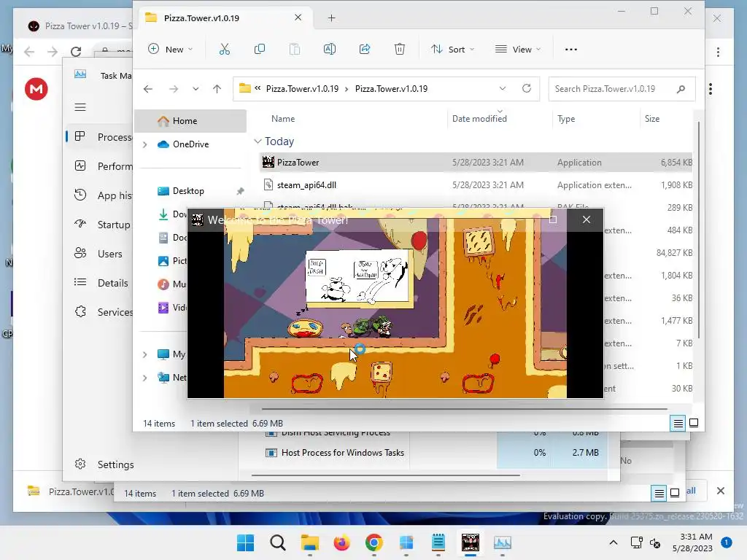Switch to Task Manager on the taskbar
This screenshot has width=747, height=560.
click(502, 542)
